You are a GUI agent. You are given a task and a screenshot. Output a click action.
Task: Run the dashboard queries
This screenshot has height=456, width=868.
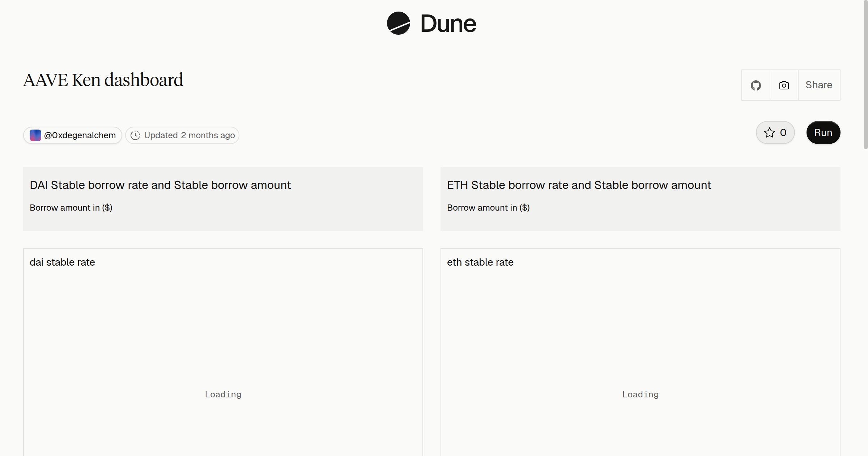pos(823,132)
